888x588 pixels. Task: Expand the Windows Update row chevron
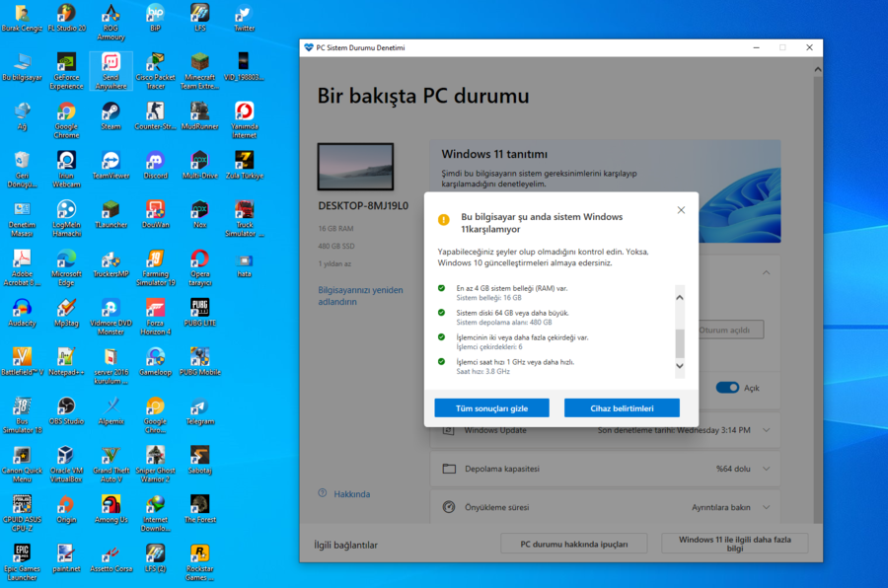click(x=767, y=430)
